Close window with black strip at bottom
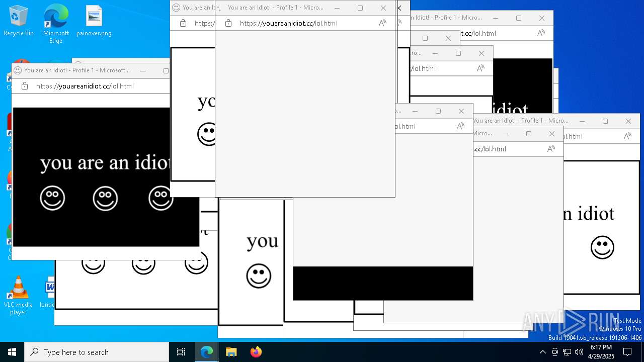 tap(461, 111)
